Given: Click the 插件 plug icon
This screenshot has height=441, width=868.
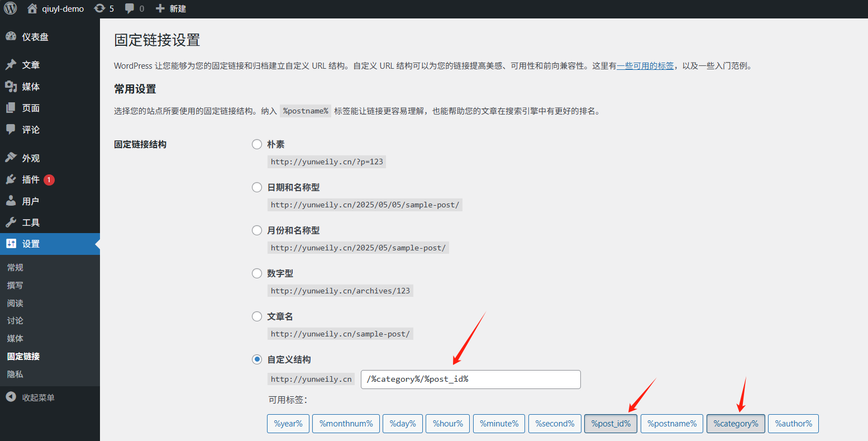Looking at the screenshot, I should click(11, 179).
